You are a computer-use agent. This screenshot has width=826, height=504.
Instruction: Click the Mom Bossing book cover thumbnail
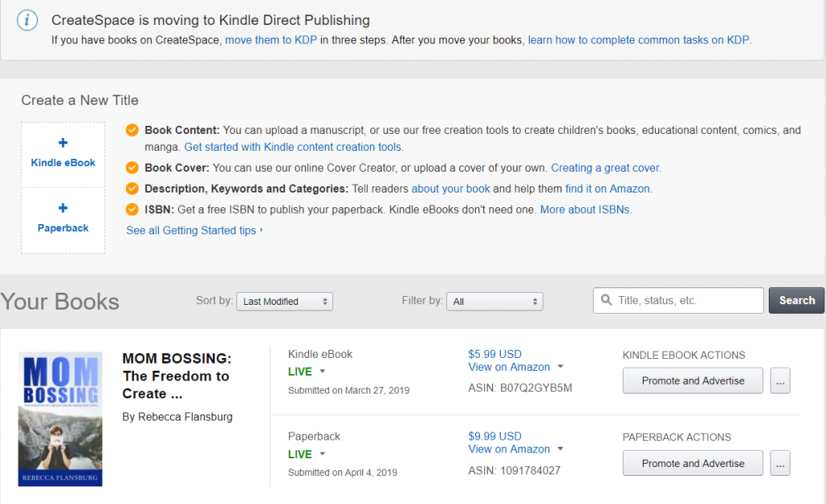point(60,419)
